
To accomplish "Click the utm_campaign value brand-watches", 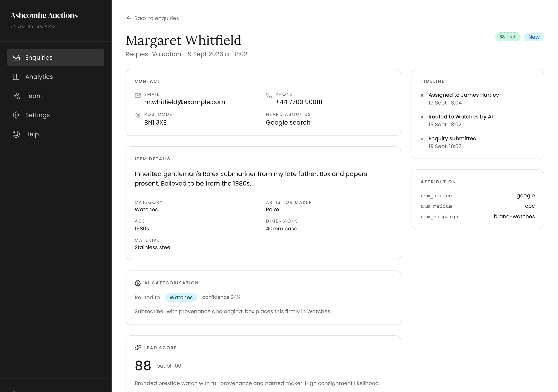I will point(514,216).
